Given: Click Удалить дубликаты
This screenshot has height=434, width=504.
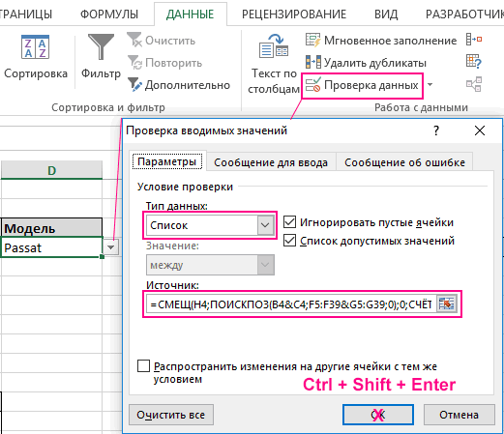Looking at the screenshot, I should [366, 63].
